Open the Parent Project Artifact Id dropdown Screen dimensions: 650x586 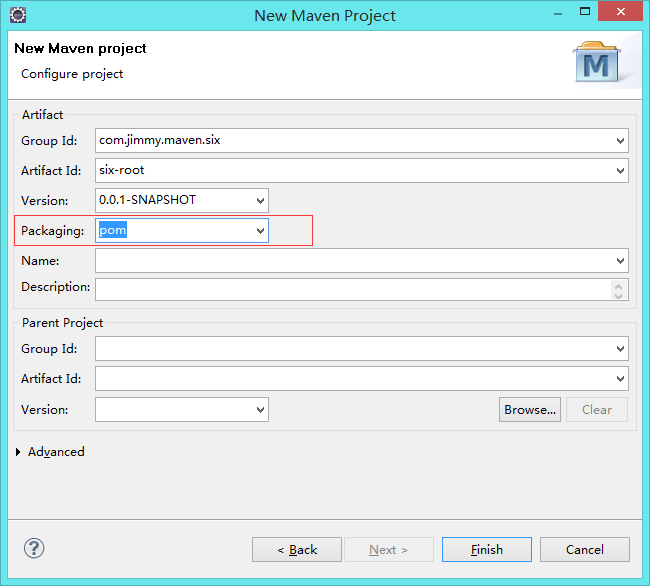(620, 378)
